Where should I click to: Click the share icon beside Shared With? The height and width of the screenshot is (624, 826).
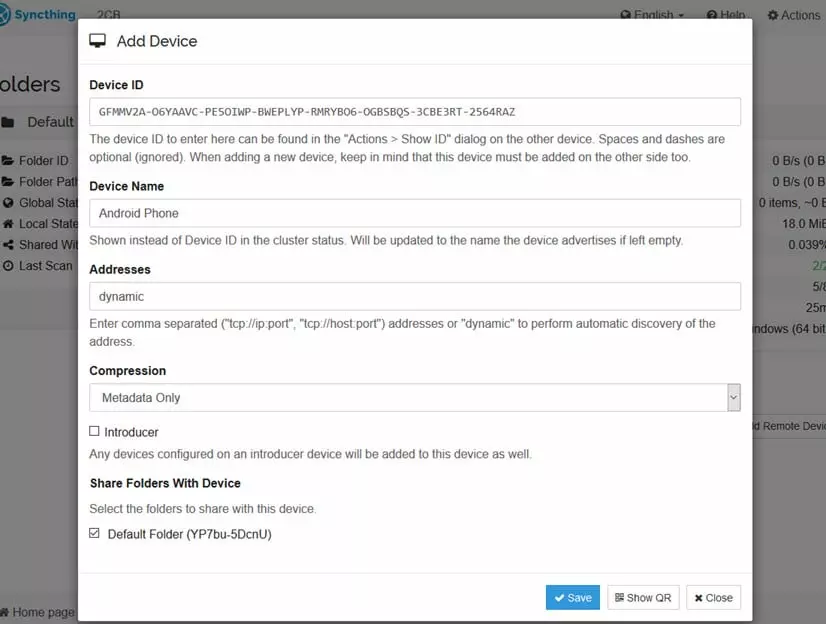click(8, 245)
